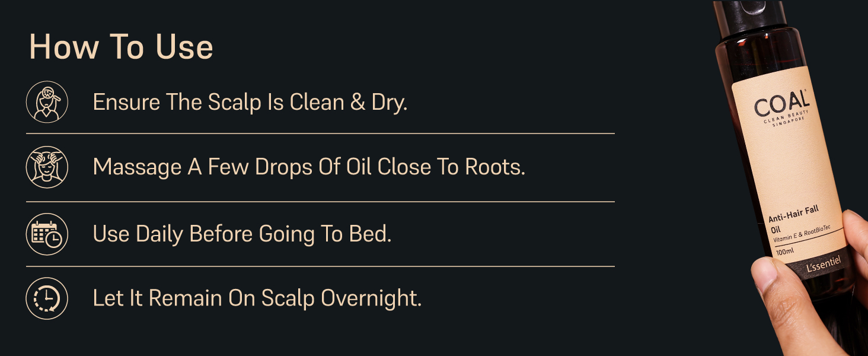Viewport: 868px width, 356px height.
Task: Click the 'L'ssentiel' band on bottle
Action: [x=823, y=266]
